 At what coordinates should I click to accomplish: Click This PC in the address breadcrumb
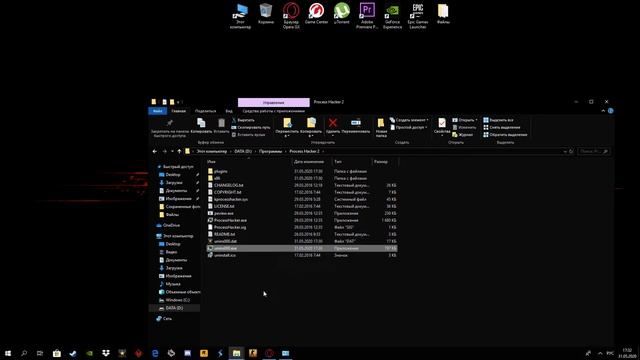point(212,151)
